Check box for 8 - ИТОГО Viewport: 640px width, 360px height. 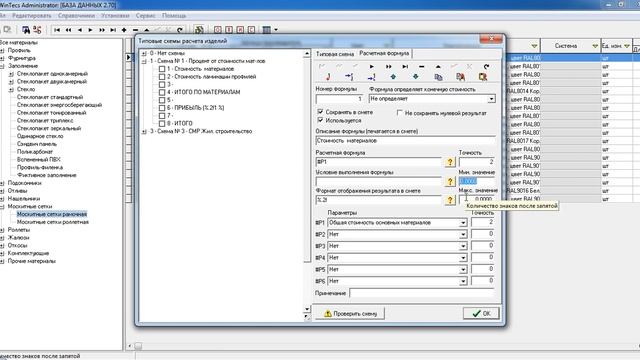162,123
